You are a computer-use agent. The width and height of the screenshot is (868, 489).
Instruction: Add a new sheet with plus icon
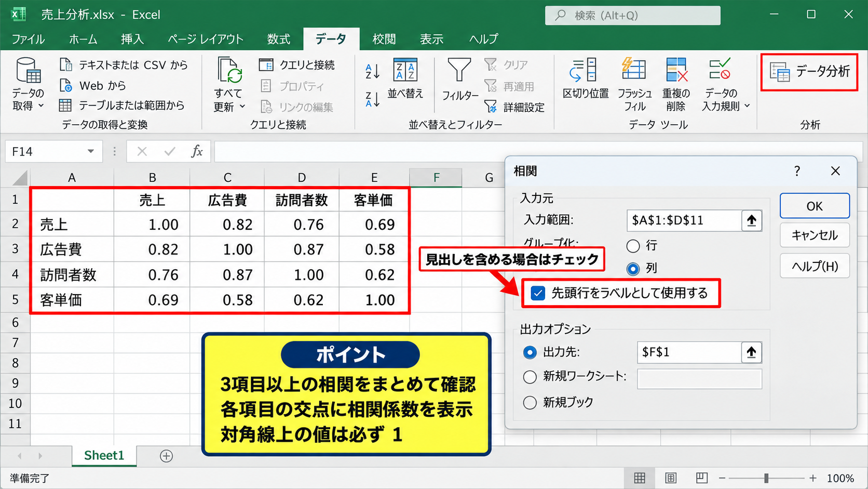[x=166, y=456]
